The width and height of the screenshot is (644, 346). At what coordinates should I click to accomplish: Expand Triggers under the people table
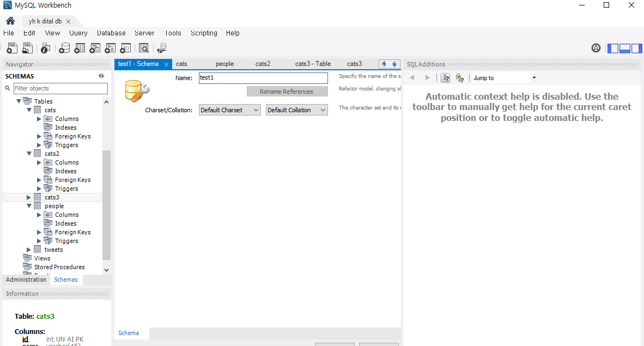pos(39,241)
